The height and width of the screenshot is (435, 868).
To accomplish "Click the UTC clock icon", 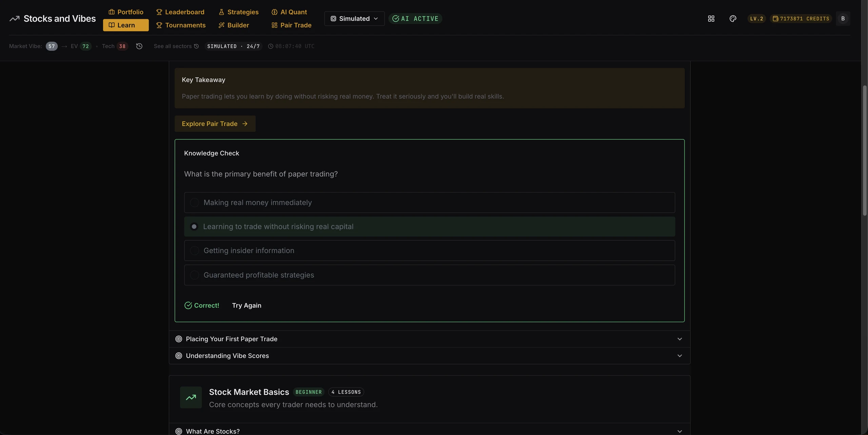I will [271, 46].
